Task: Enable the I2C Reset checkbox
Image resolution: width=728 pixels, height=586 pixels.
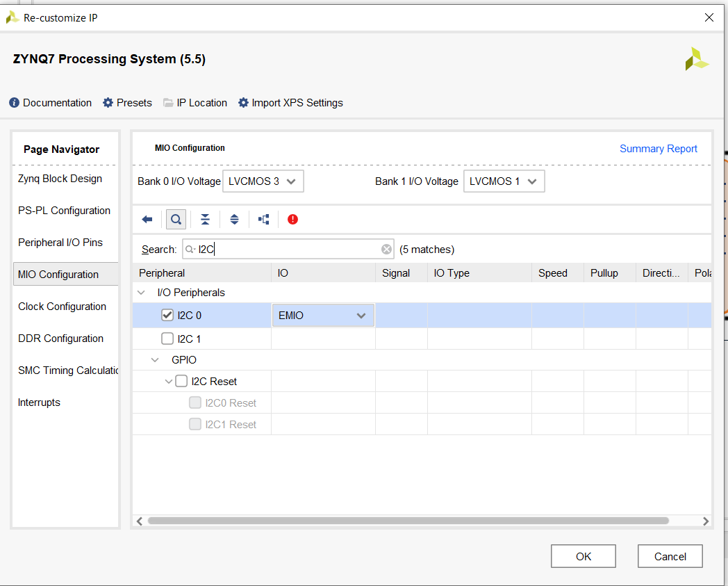Action: pyautogui.click(x=181, y=381)
